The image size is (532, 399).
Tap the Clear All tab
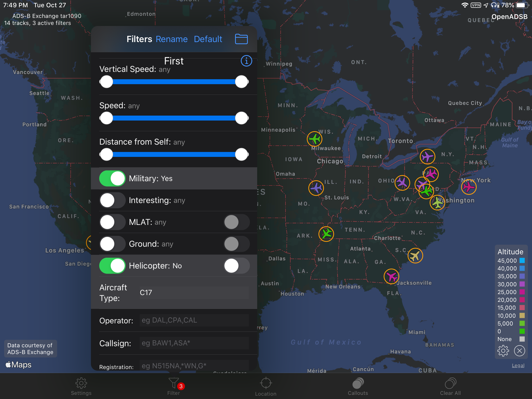click(x=450, y=386)
